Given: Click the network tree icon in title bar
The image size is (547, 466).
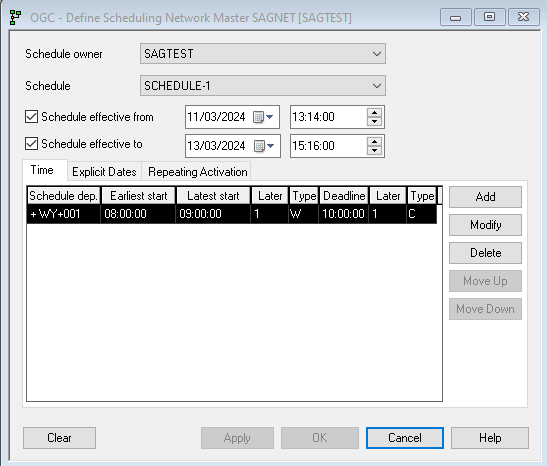Looking at the screenshot, I should coord(15,17).
